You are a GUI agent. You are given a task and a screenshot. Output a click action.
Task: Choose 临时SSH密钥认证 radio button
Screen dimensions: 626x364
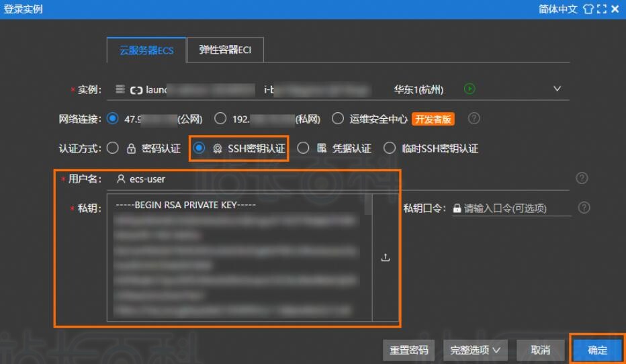coord(390,148)
